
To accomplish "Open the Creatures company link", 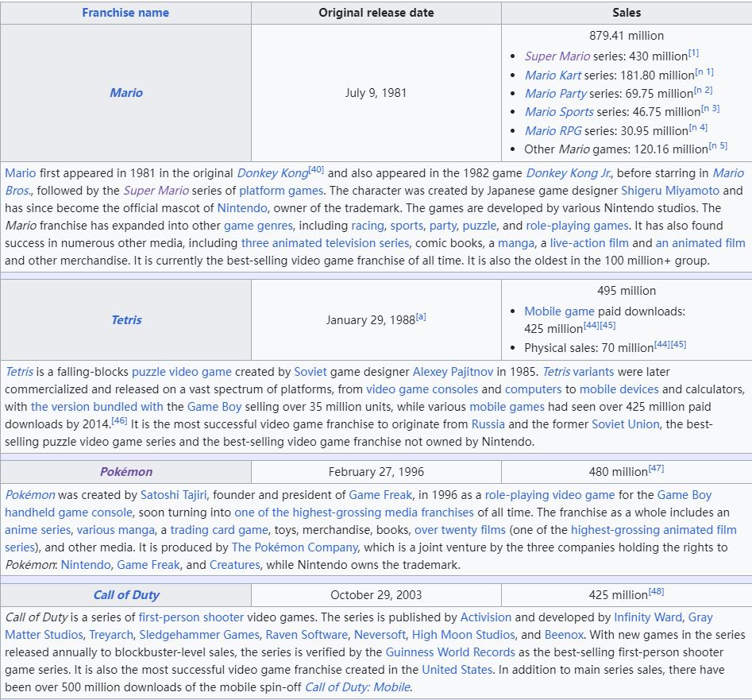I will (235, 565).
